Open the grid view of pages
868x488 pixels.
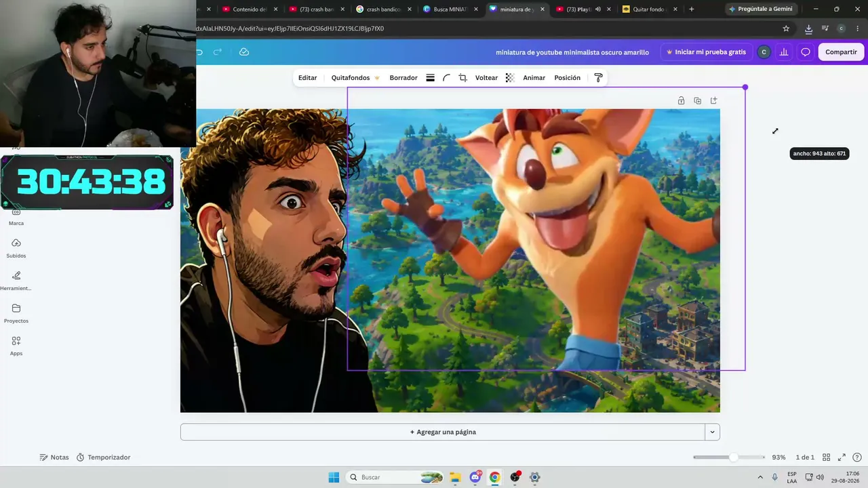pyautogui.click(x=826, y=457)
